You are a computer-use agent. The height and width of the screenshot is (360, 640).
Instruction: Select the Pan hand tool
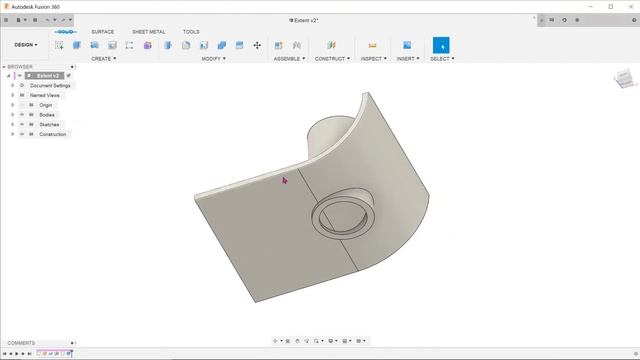297,341
